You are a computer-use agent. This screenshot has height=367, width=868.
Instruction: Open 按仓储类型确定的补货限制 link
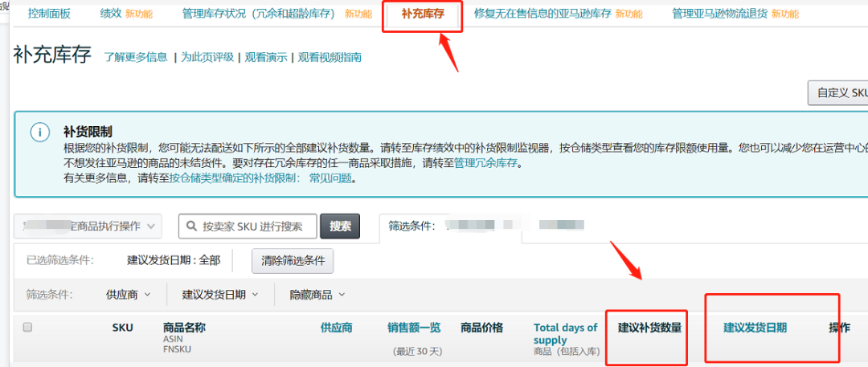point(234,179)
